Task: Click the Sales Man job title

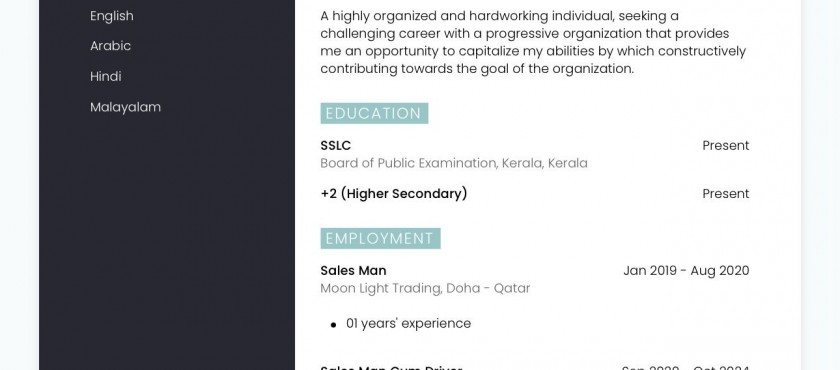Action: point(353,271)
